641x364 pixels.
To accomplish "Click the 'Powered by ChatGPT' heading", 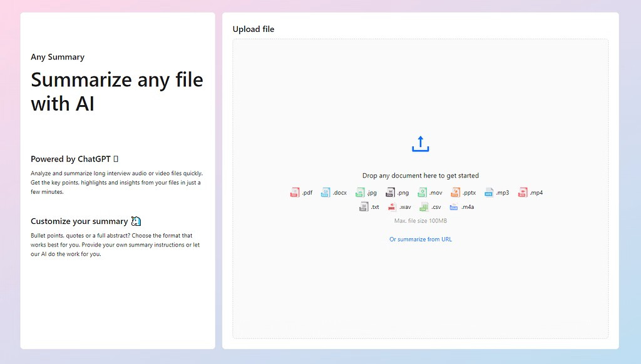I will (71, 159).
